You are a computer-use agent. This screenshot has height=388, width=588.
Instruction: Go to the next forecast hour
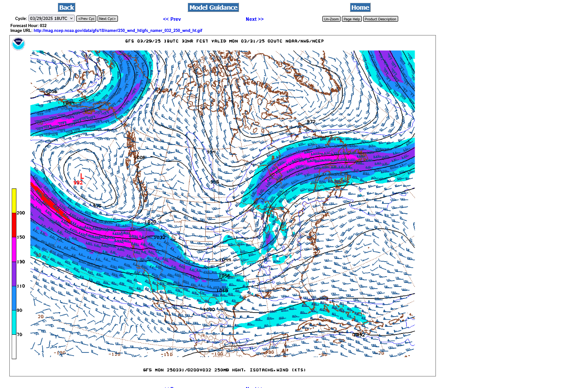coord(255,19)
